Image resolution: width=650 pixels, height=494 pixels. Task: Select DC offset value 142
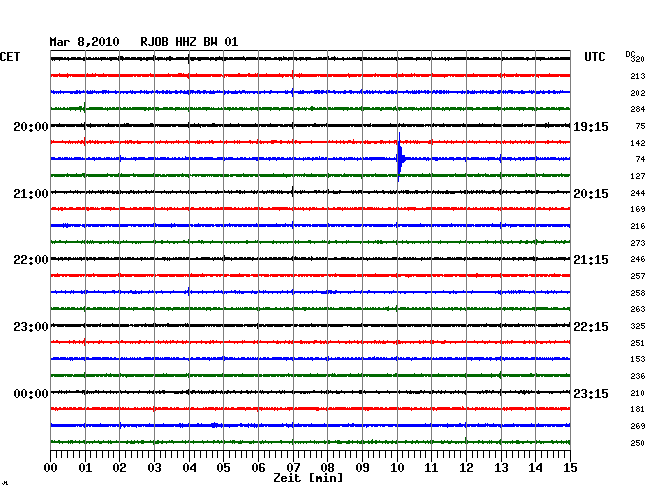coord(638,143)
